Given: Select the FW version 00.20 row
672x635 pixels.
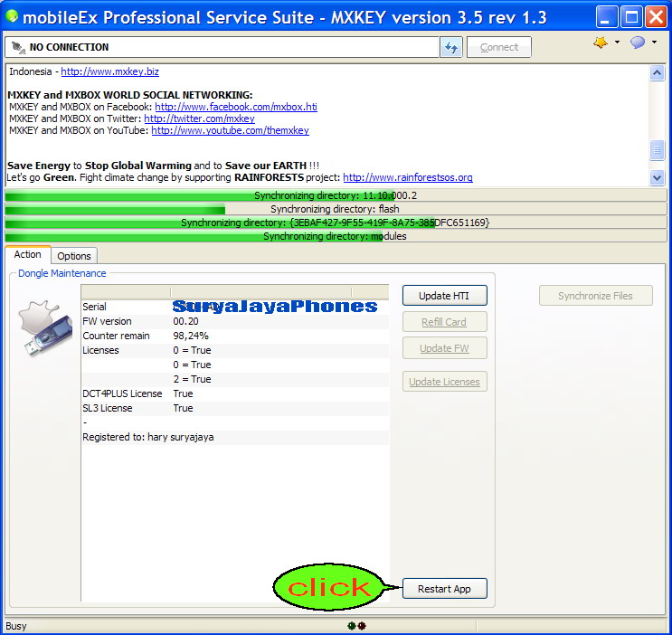Looking at the screenshot, I should tap(235, 321).
